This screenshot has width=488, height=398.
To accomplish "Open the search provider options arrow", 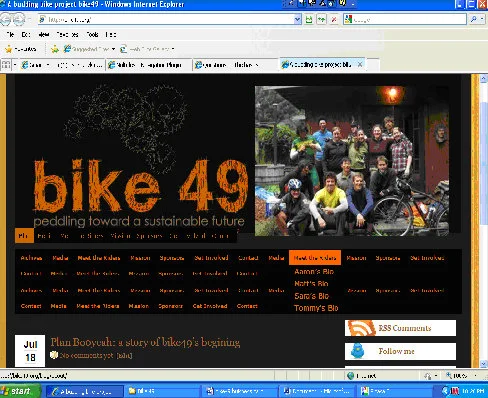I will [x=482, y=19].
